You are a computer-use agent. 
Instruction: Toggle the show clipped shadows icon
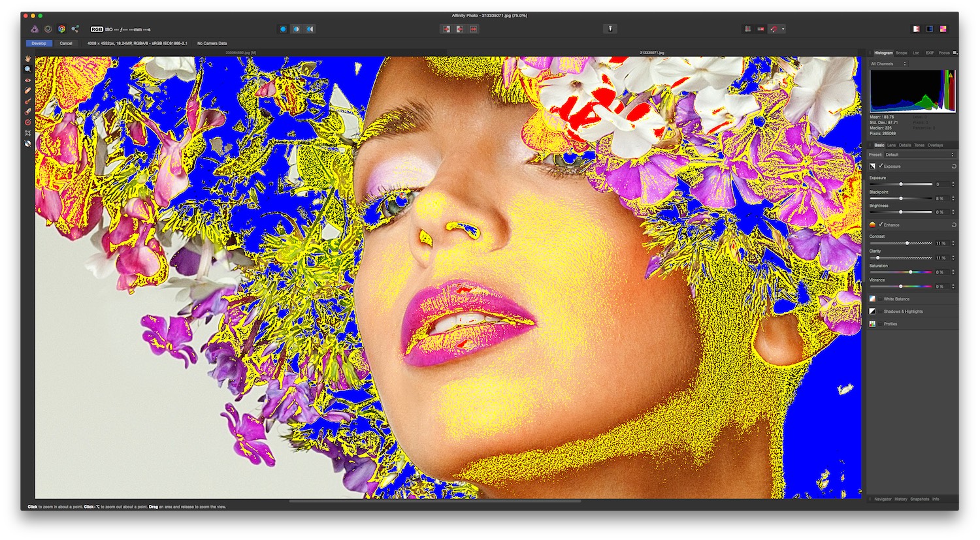460,29
